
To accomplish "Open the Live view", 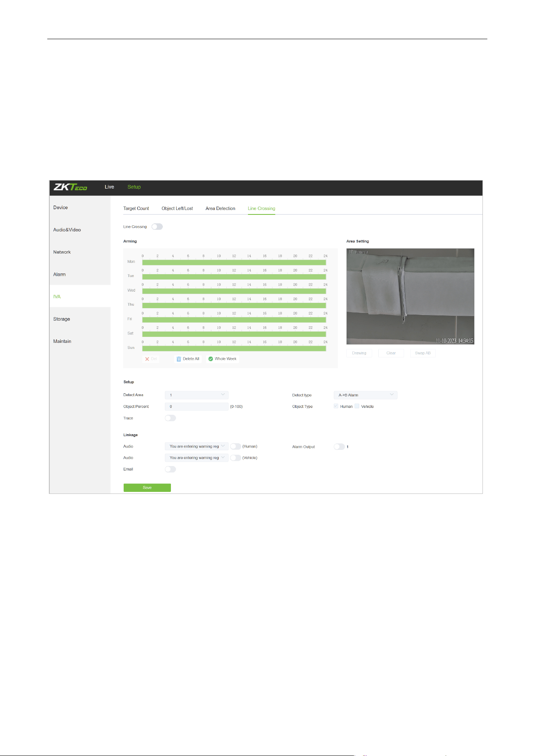I will [x=110, y=187].
